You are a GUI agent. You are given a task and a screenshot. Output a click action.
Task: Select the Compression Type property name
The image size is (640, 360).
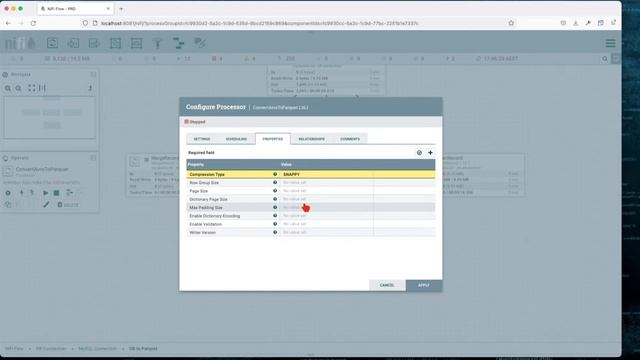pos(207,174)
